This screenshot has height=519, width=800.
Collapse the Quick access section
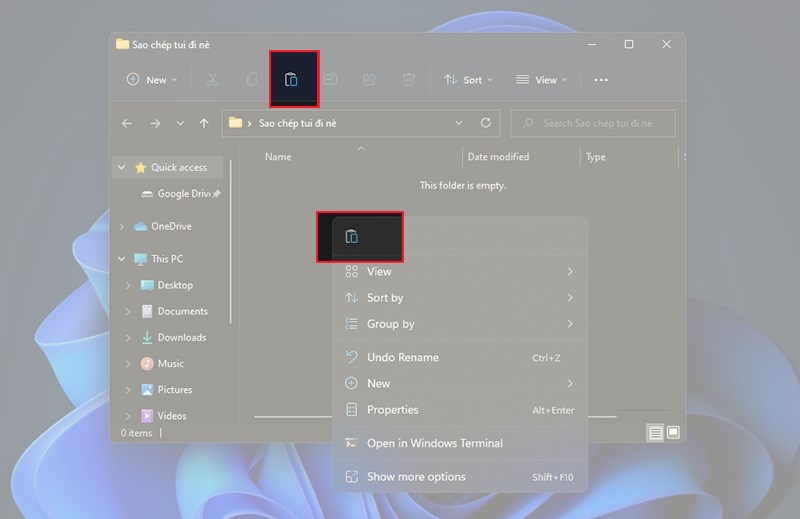coord(121,168)
